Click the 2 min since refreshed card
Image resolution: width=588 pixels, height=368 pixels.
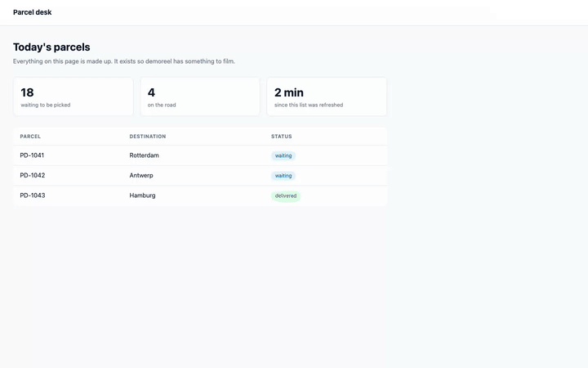(x=327, y=96)
